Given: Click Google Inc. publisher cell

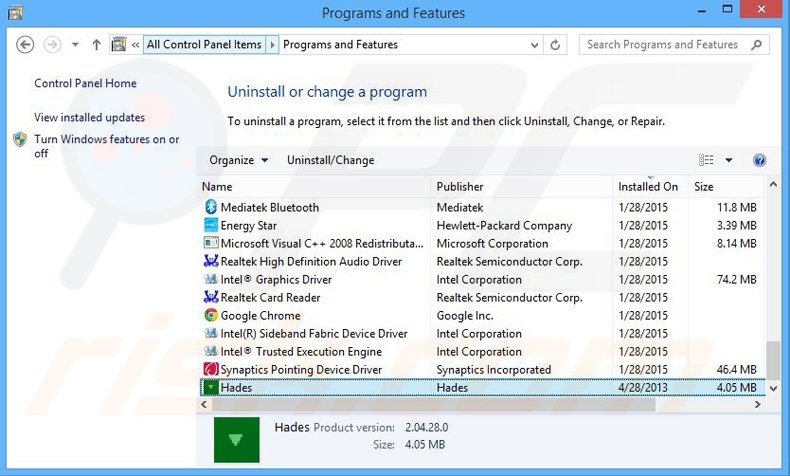Looking at the screenshot, I should coord(465,316).
